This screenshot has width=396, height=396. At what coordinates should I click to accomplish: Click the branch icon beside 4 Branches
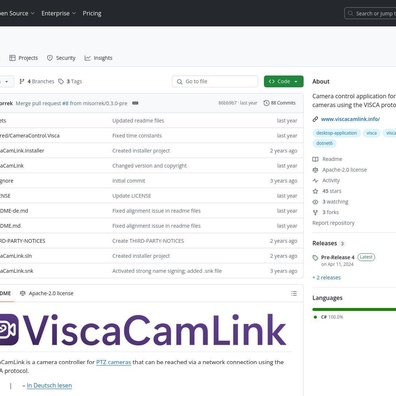22,81
